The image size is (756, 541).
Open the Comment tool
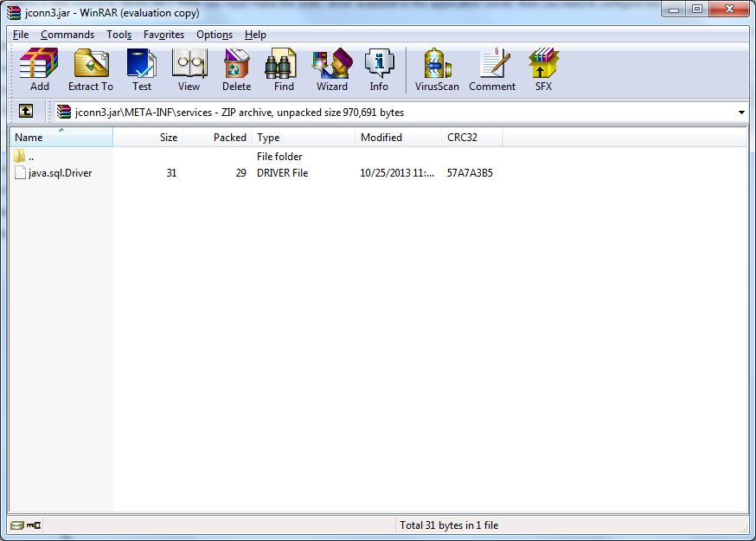492,69
